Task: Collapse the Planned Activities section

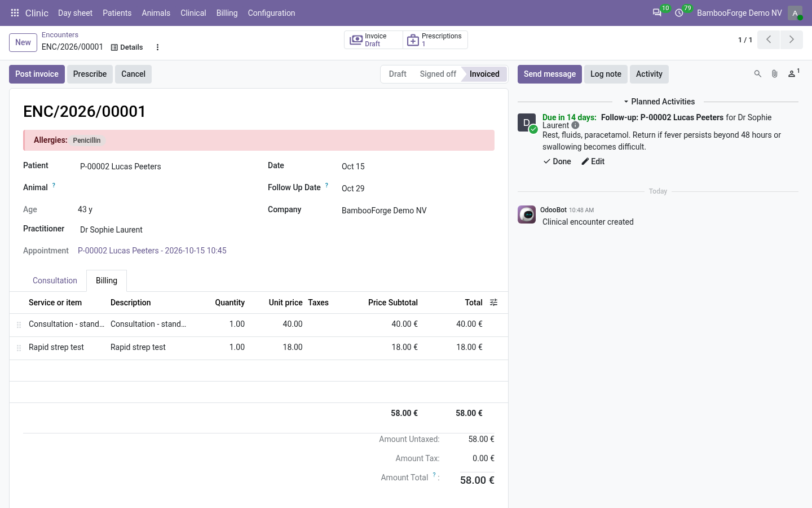Action: [659, 102]
